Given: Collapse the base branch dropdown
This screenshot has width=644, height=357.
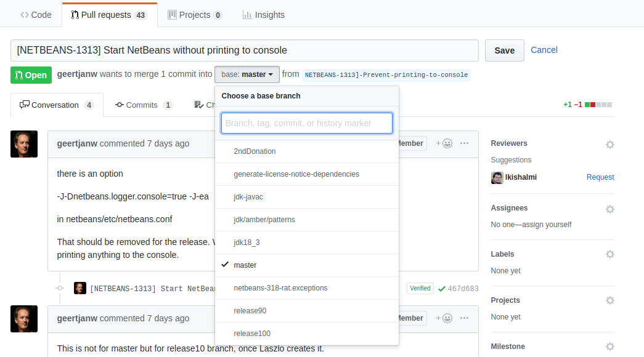Looking at the screenshot, I should tap(247, 74).
